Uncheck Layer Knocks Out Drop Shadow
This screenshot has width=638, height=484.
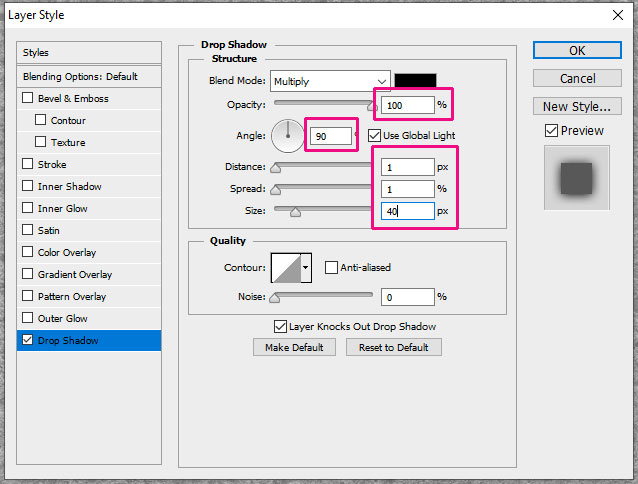click(x=280, y=326)
